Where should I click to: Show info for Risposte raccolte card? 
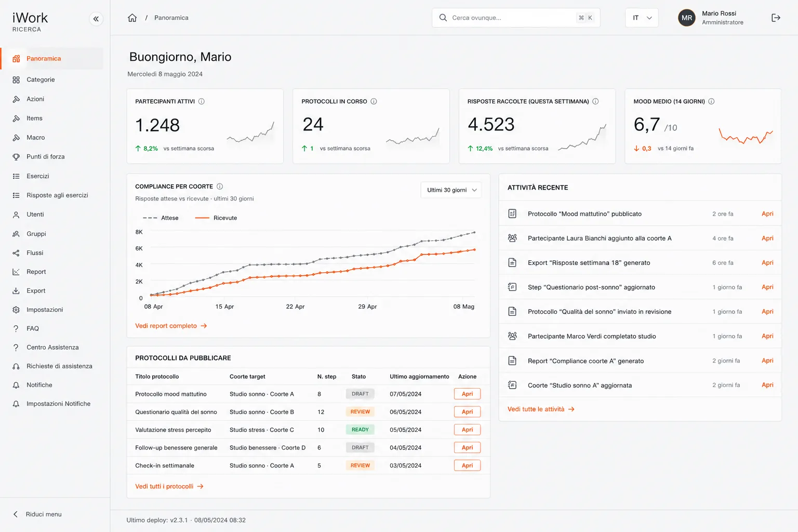click(595, 101)
